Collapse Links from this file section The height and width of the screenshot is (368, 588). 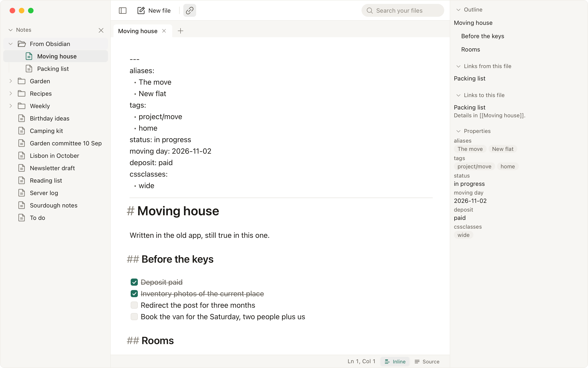coord(458,66)
